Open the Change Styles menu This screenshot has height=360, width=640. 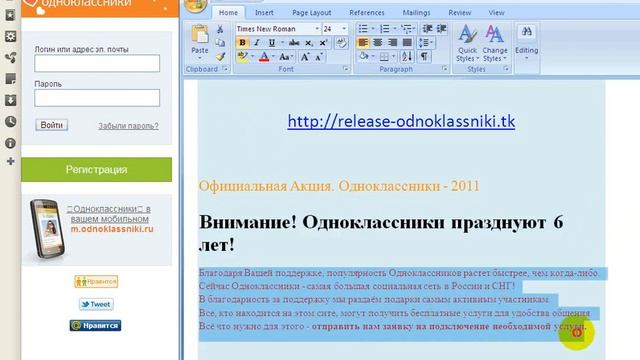[495, 43]
